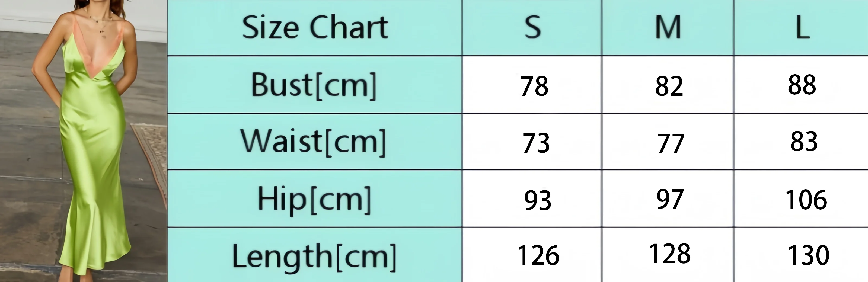
Task: Click the green dress product photo
Action: pyautogui.click(x=84, y=141)
